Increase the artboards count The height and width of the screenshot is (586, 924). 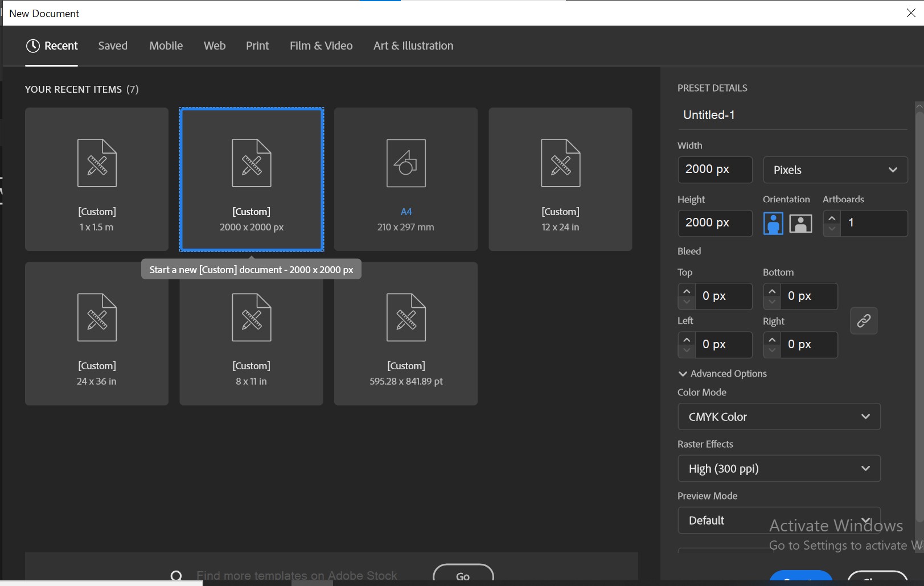click(832, 218)
